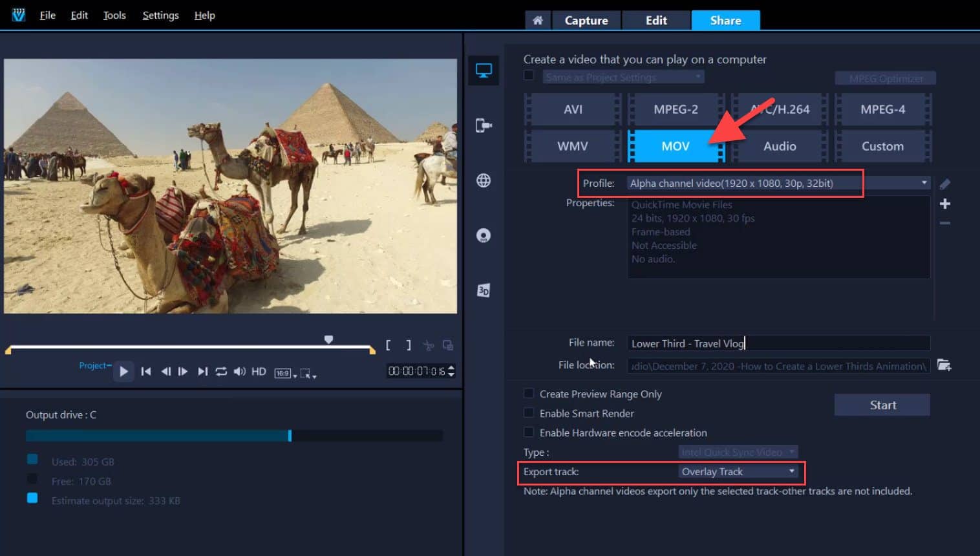
Task: Switch to the Edit tab
Action: point(655,20)
